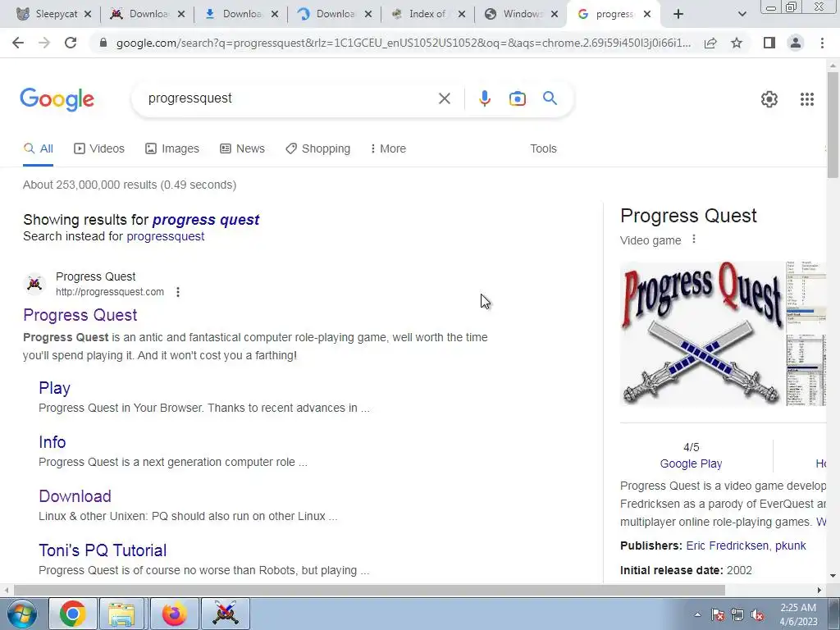
Task: Search by image using the camera icon
Action: point(517,98)
